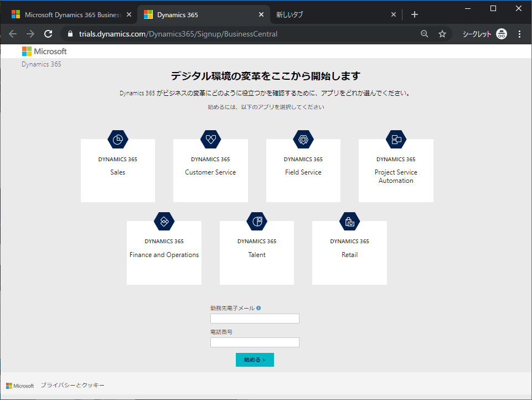Click the Finance and Operations diamond icon

[x=164, y=222]
